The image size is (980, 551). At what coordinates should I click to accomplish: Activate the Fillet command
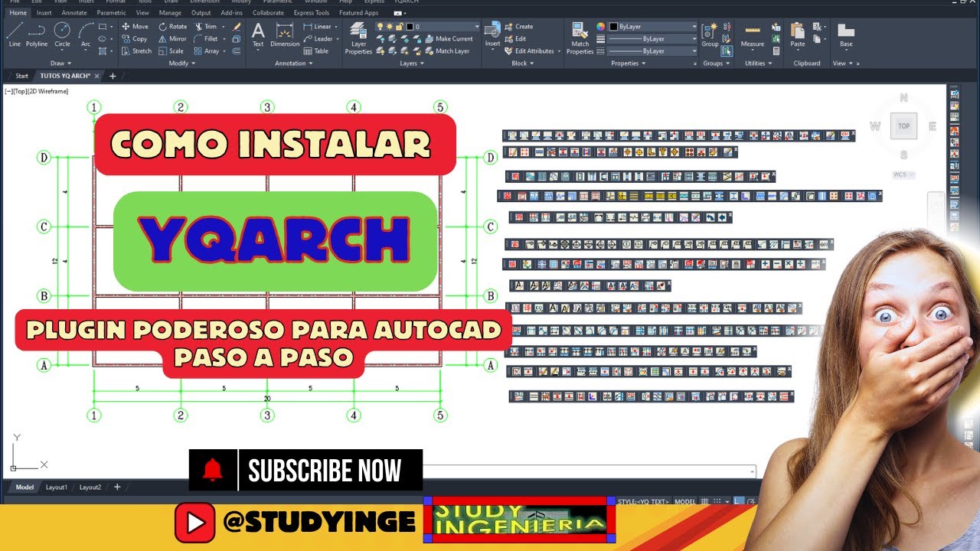coord(207,39)
